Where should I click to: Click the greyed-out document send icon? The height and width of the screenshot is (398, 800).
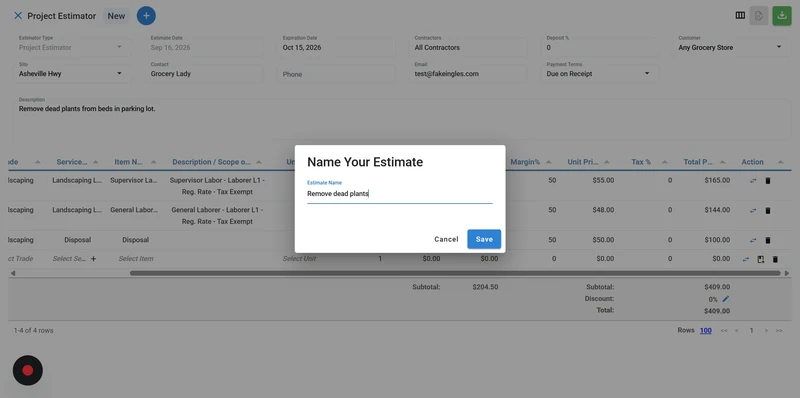pos(759,16)
